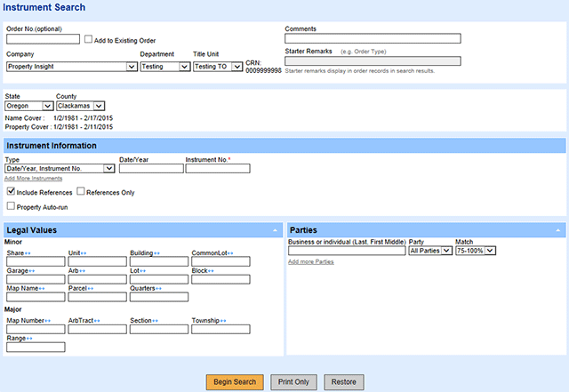
Task: Check the Add to Existing Order box
Action: [x=88, y=39]
